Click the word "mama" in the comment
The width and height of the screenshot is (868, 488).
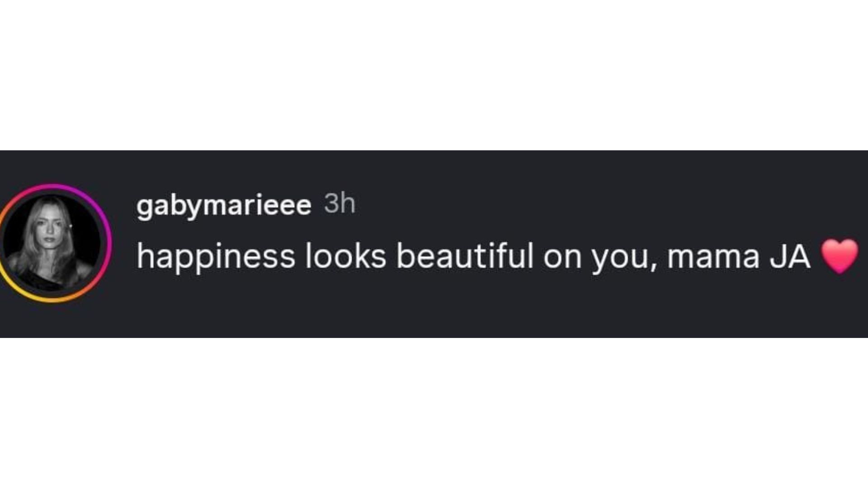(x=713, y=256)
